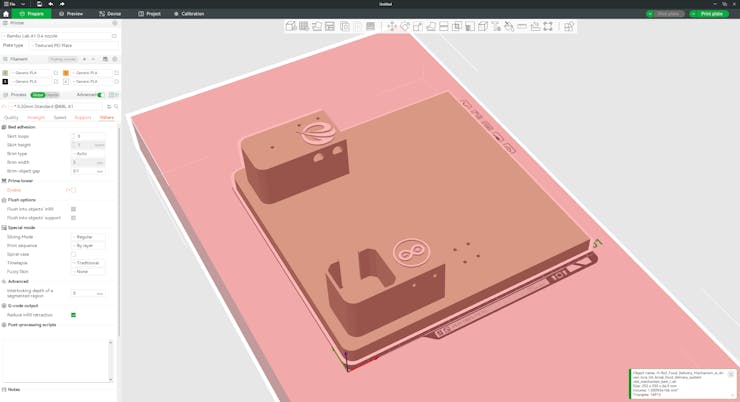Open filament settings gear icon
The width and height of the screenshot is (740, 402).
pos(115,59)
